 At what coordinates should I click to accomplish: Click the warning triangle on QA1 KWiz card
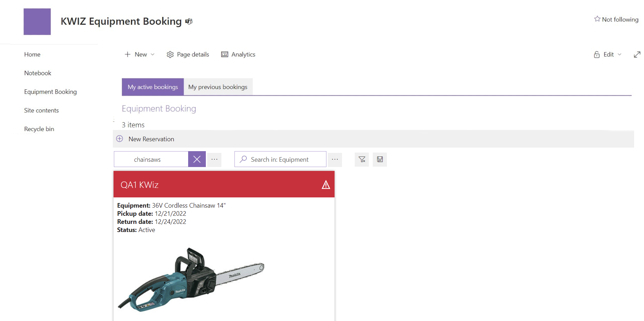point(325,184)
